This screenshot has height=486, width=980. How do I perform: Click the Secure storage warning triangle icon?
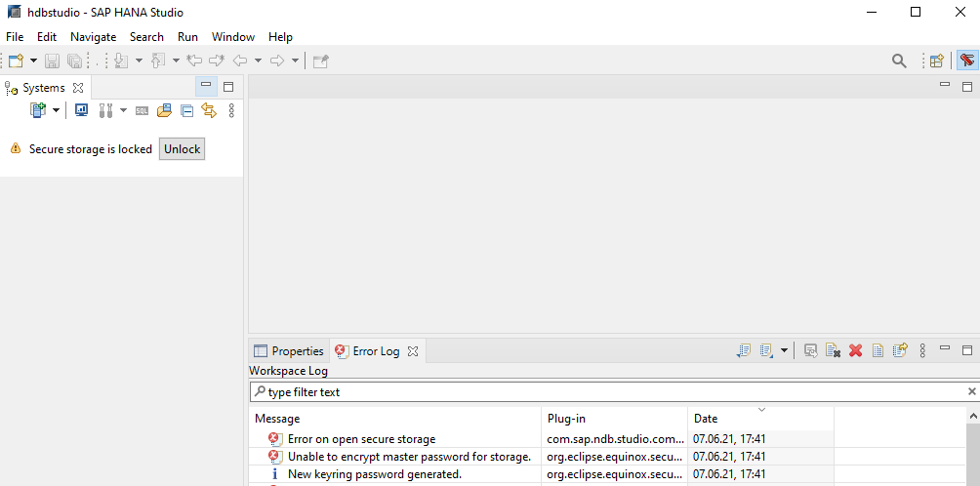coord(16,148)
